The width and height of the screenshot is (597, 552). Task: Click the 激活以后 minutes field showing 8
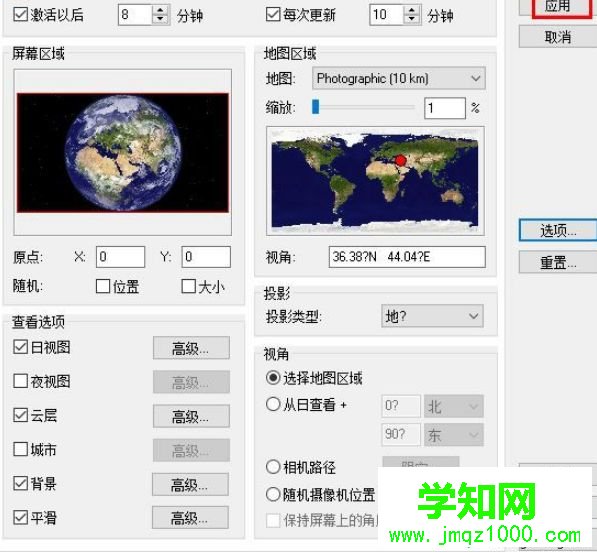pyautogui.click(x=136, y=15)
